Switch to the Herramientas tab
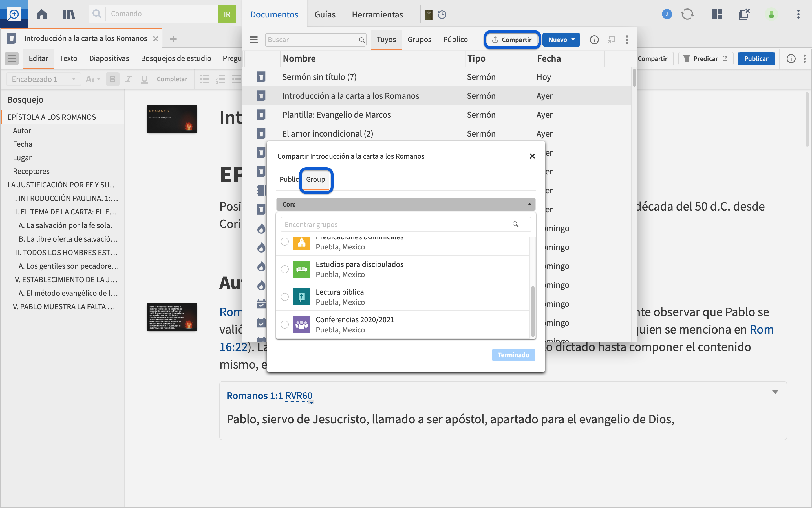 pos(377,14)
